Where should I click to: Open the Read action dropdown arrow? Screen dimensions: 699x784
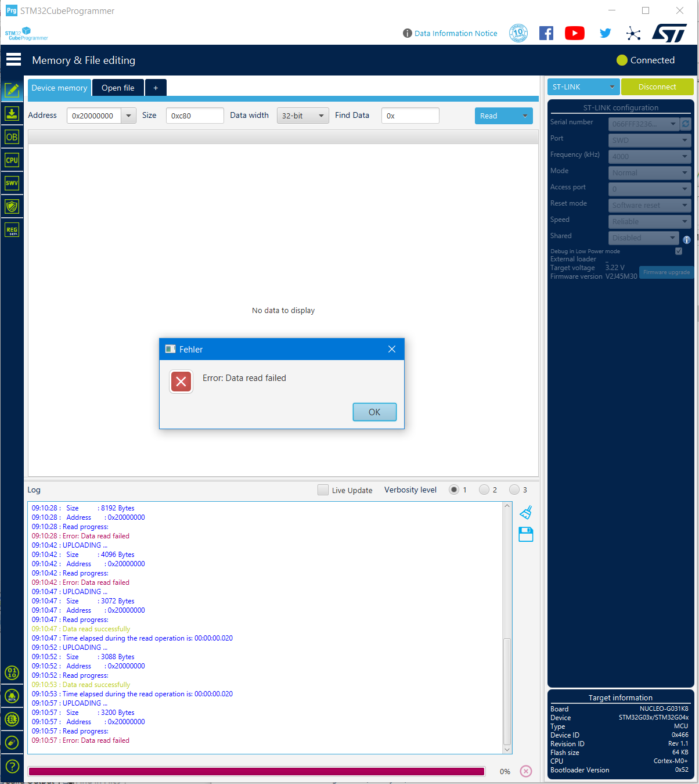(x=525, y=116)
